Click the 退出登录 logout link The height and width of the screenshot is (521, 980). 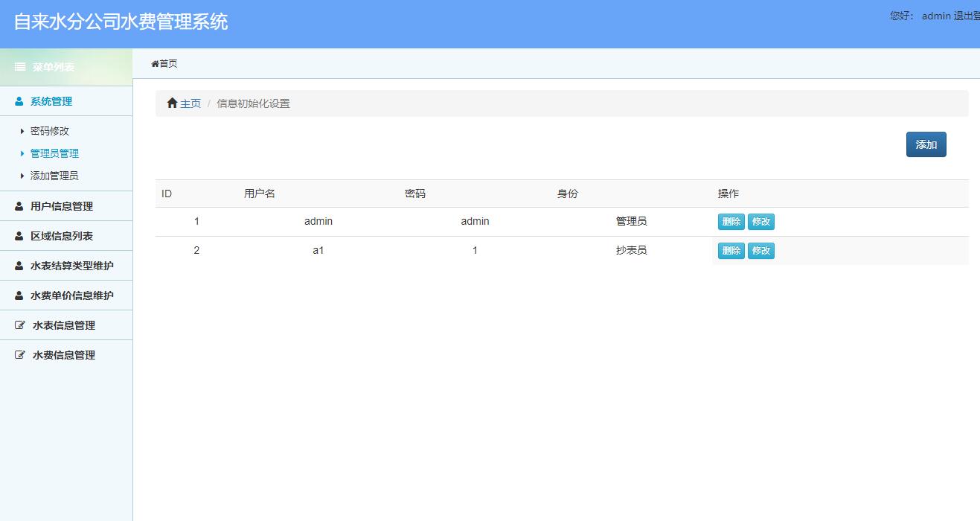[966, 16]
